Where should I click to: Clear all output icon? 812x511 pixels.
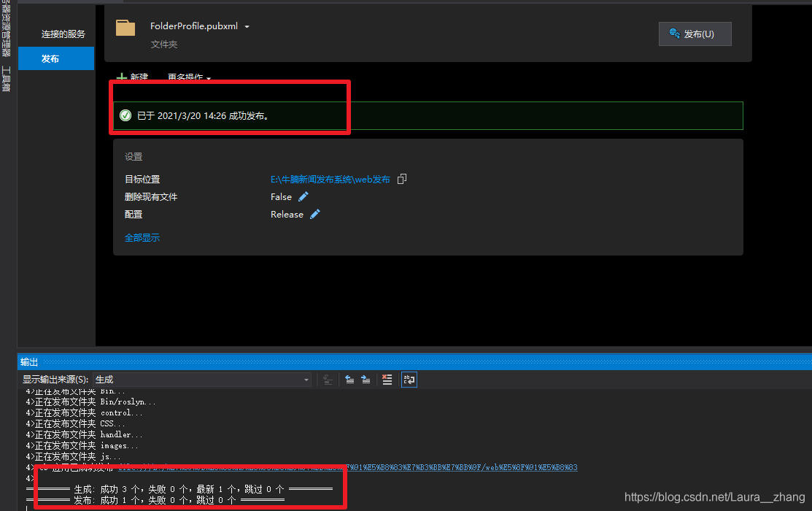click(x=387, y=380)
